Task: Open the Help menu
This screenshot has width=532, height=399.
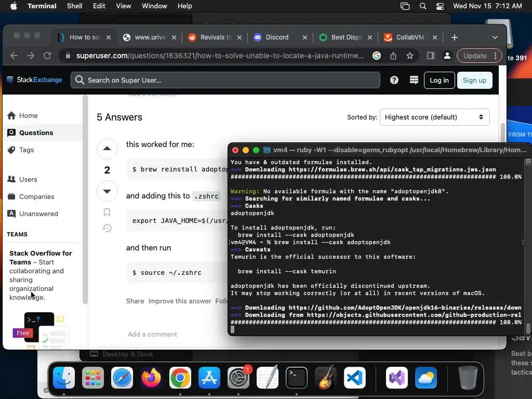Action: tap(185, 6)
